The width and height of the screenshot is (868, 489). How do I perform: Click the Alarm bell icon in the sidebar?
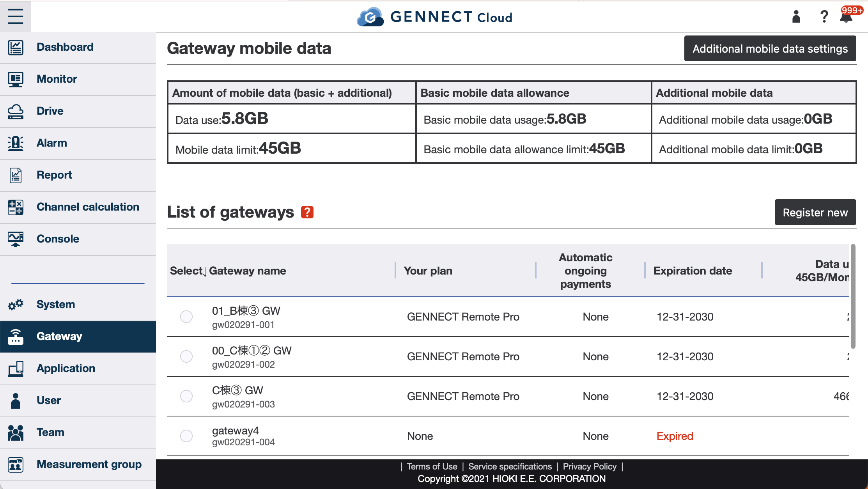click(x=15, y=143)
